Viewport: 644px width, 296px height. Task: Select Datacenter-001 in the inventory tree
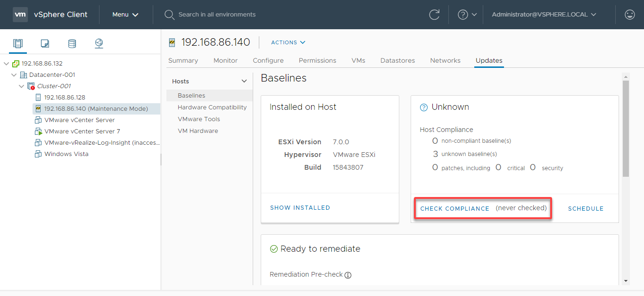(x=52, y=75)
